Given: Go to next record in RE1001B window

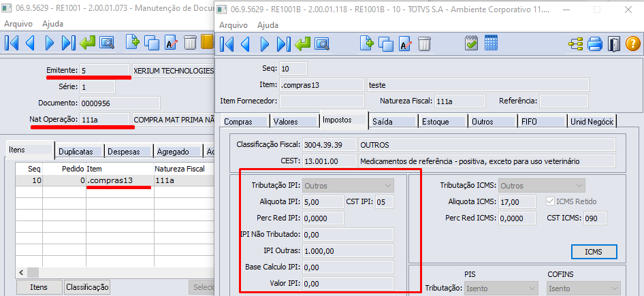Looking at the screenshot, I should (265, 43).
